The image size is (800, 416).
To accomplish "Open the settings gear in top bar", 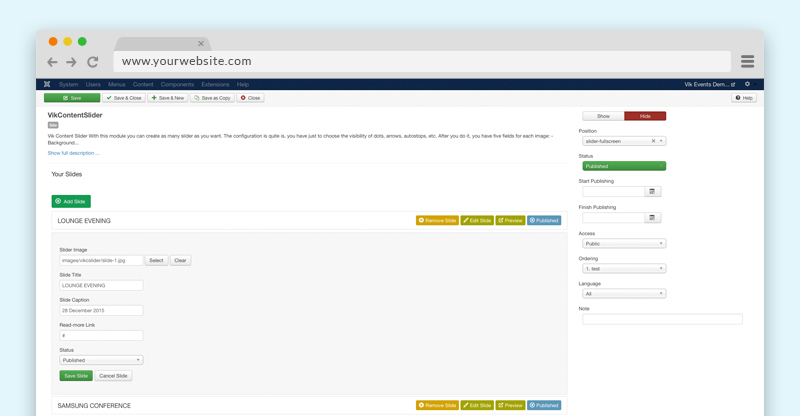I will pos(747,85).
